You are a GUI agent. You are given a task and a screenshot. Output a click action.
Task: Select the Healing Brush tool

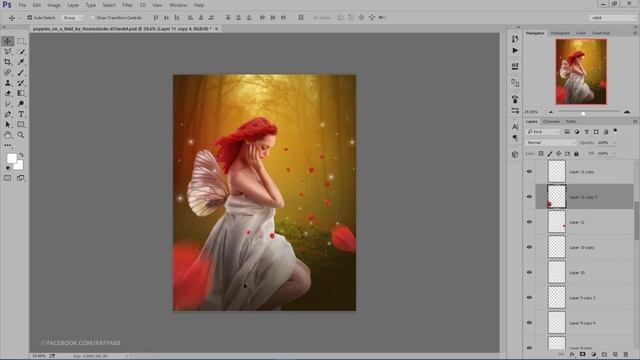8,72
